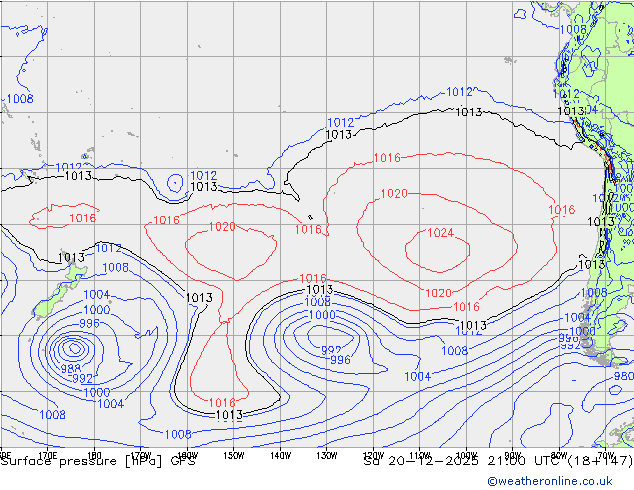Click the 988 low pressure isobar label

pyautogui.click(x=71, y=369)
